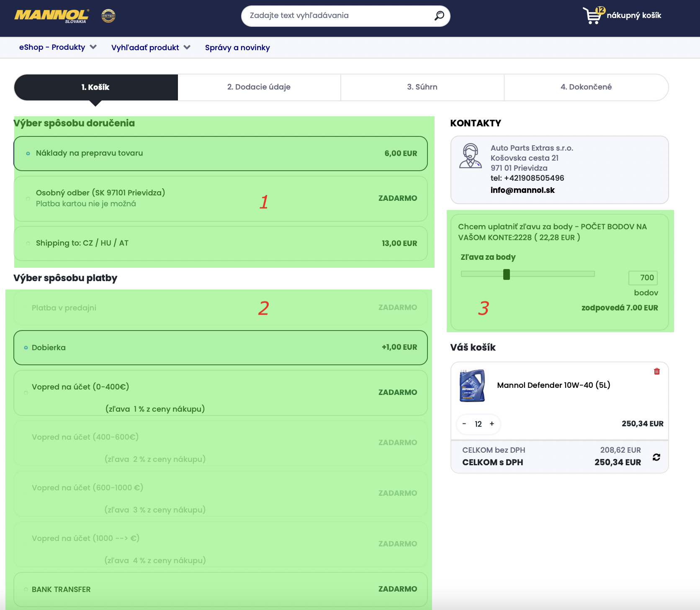This screenshot has height=610, width=700.
Task: Click the 6,00 EUR shipping price
Action: (x=401, y=154)
